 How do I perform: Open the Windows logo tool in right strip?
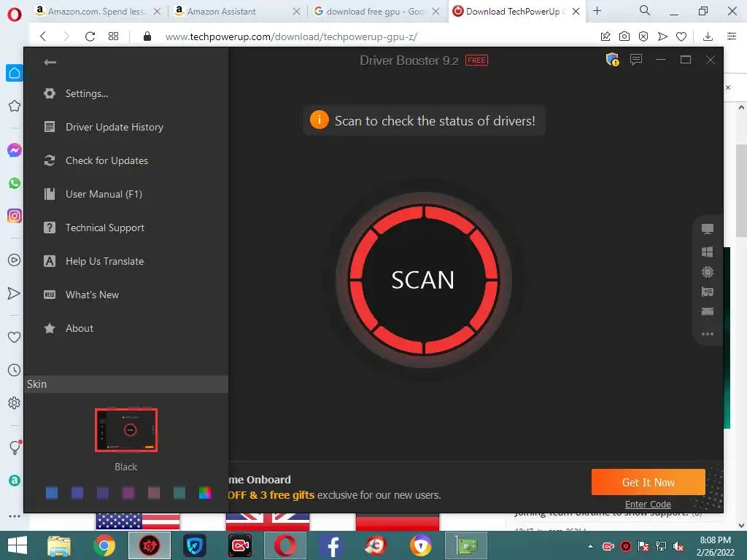tap(708, 252)
